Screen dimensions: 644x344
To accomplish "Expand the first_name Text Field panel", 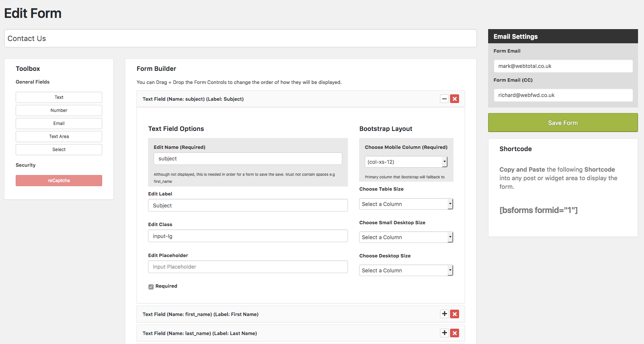I will point(444,314).
